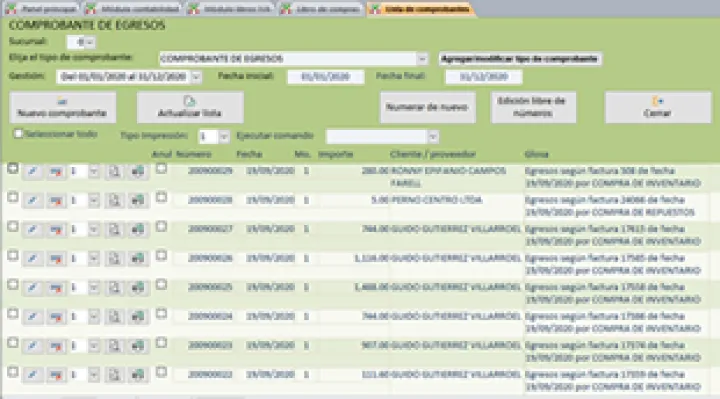
Task: Open preview icon for voucher 200900027
Action: click(x=114, y=230)
